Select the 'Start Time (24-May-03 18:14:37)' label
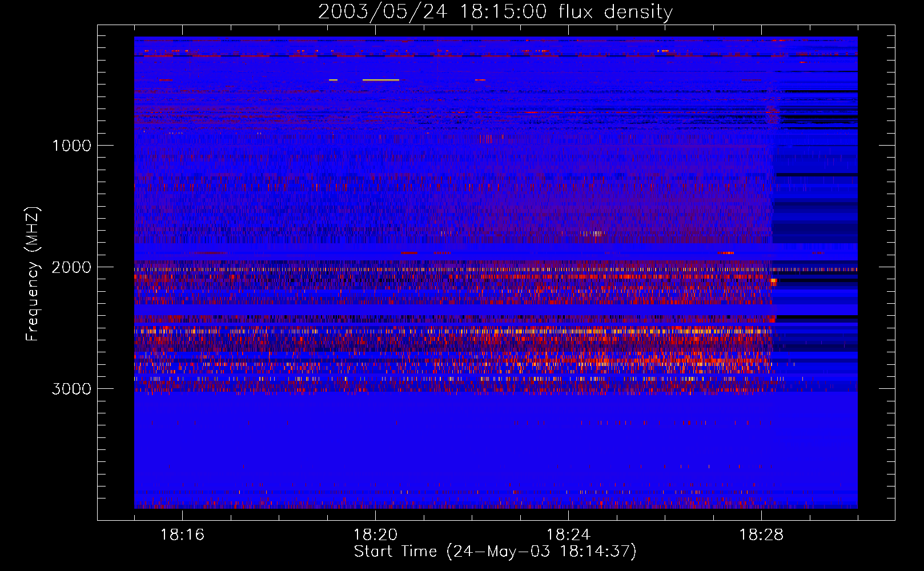 pyautogui.click(x=495, y=552)
